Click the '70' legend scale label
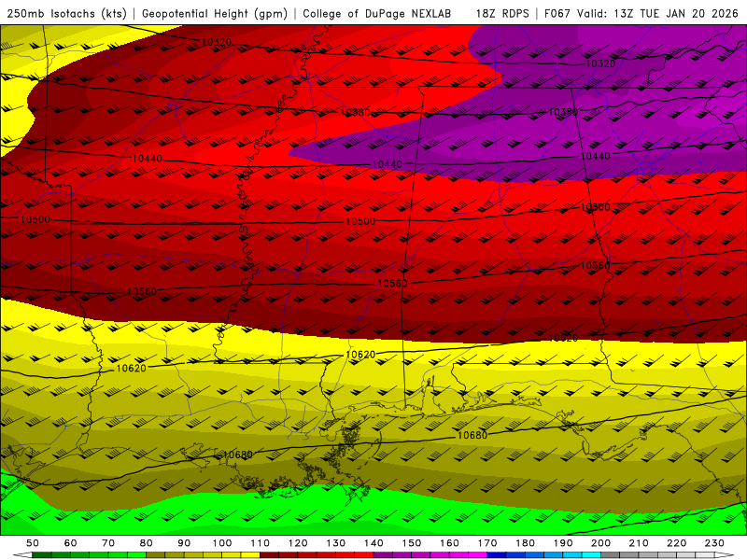This screenshot has width=747, height=560. [x=108, y=543]
